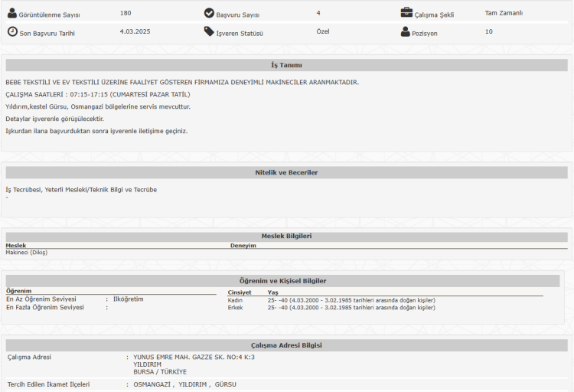Click the İlköğretim education level value
Viewport: 574px width, 392px height.
[128, 299]
